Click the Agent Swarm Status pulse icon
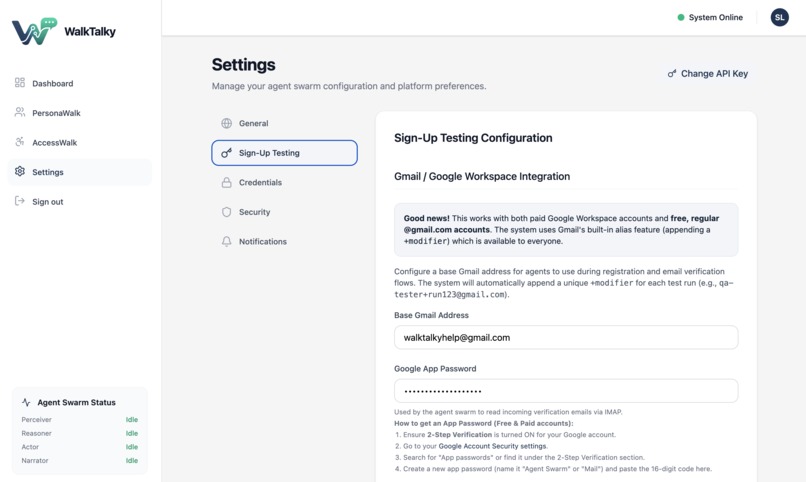The image size is (806, 482). 26,402
